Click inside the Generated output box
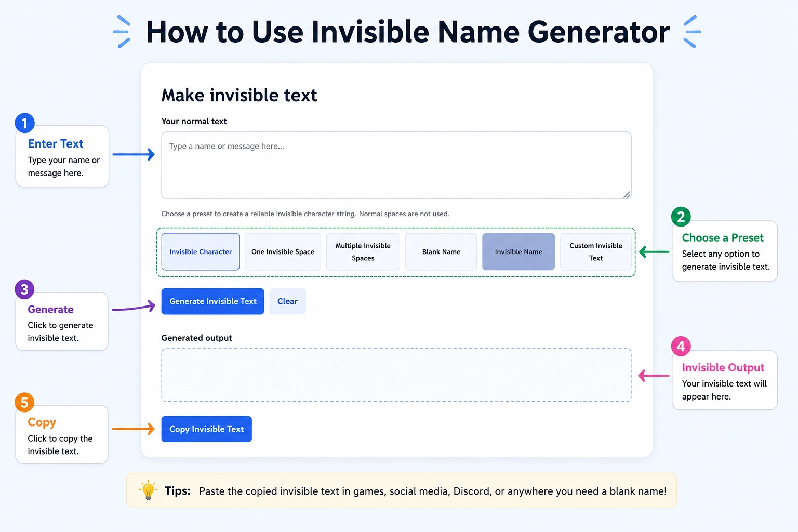Viewport: 798px width, 532px height. [396, 375]
